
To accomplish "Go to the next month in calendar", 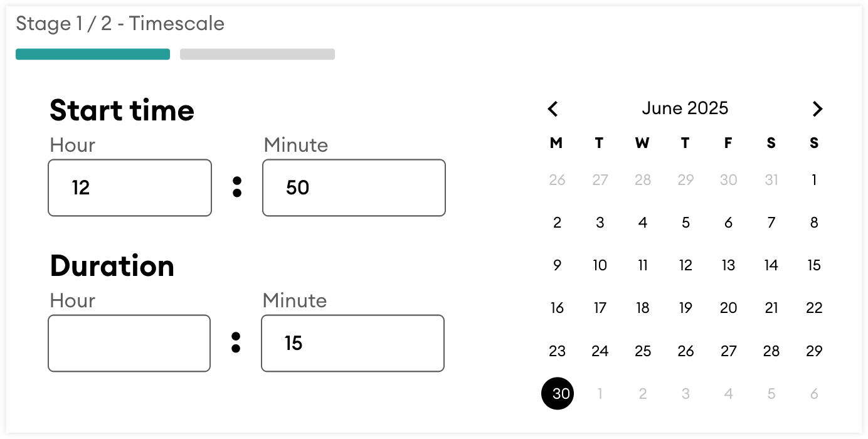I will click(817, 109).
